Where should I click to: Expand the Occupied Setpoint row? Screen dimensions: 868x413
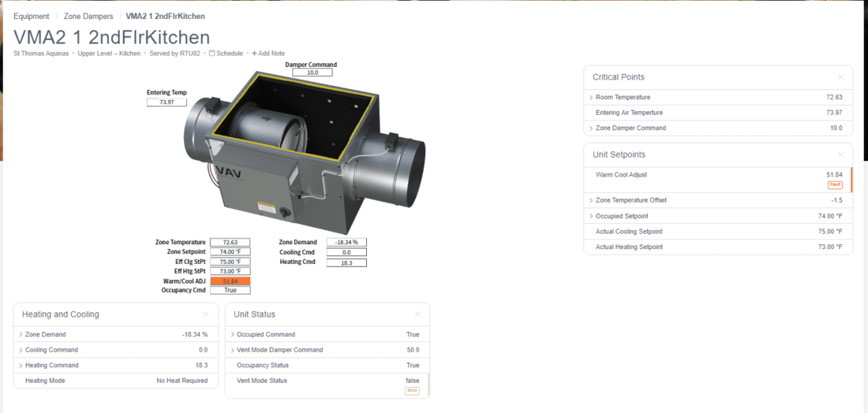coord(591,216)
